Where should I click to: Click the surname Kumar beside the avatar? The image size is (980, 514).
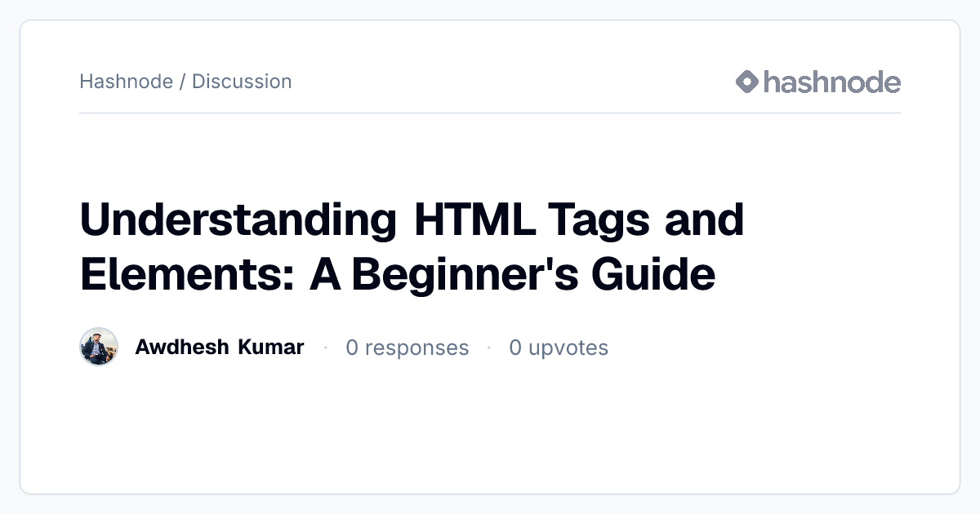pyautogui.click(x=271, y=348)
